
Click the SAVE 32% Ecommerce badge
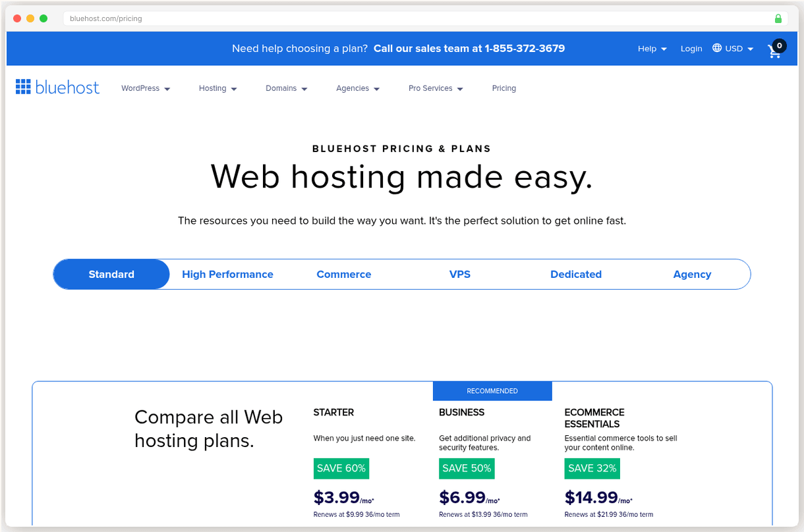[x=592, y=468]
